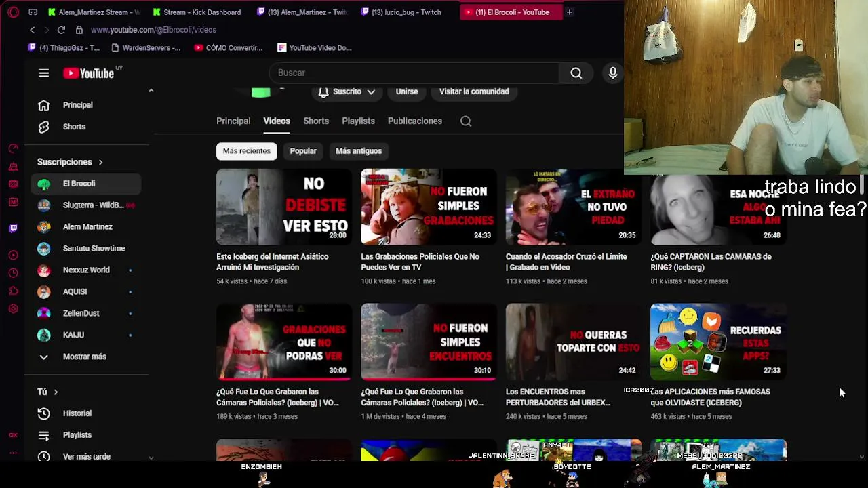Open a new tab with the plus button
Image resolution: width=868 pixels, height=488 pixels.
point(569,12)
